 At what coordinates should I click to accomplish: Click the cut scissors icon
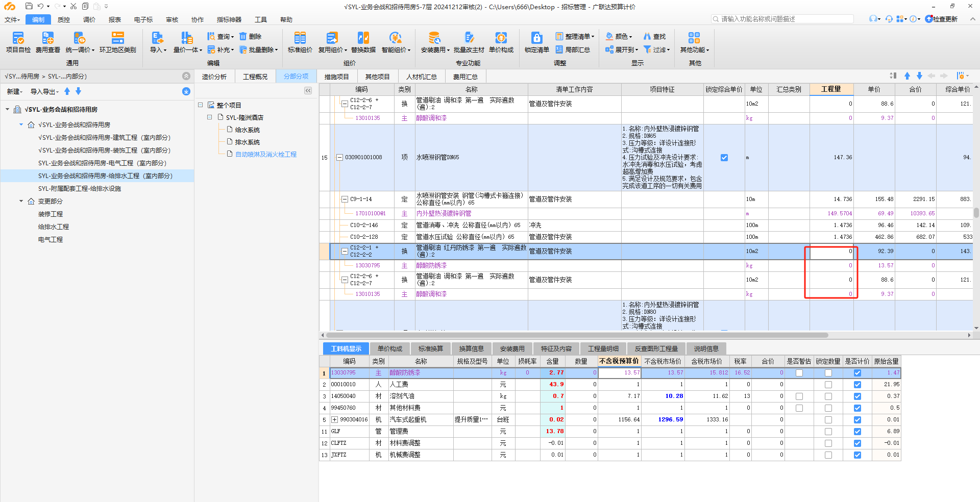pyautogui.click(x=73, y=6)
